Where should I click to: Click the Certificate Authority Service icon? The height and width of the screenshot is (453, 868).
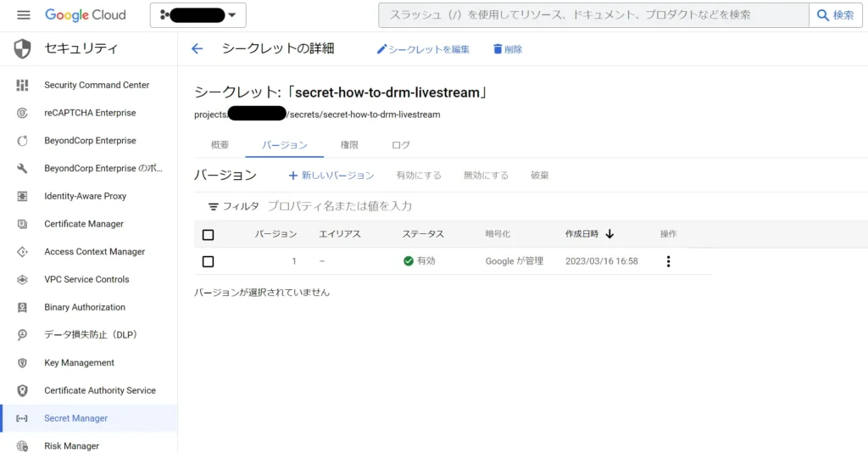pos(22,390)
